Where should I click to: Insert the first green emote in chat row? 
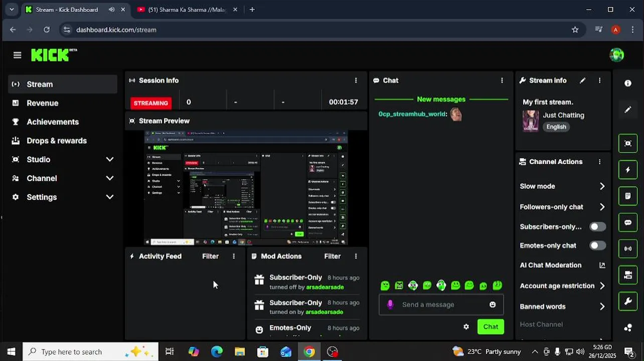pos(385,285)
